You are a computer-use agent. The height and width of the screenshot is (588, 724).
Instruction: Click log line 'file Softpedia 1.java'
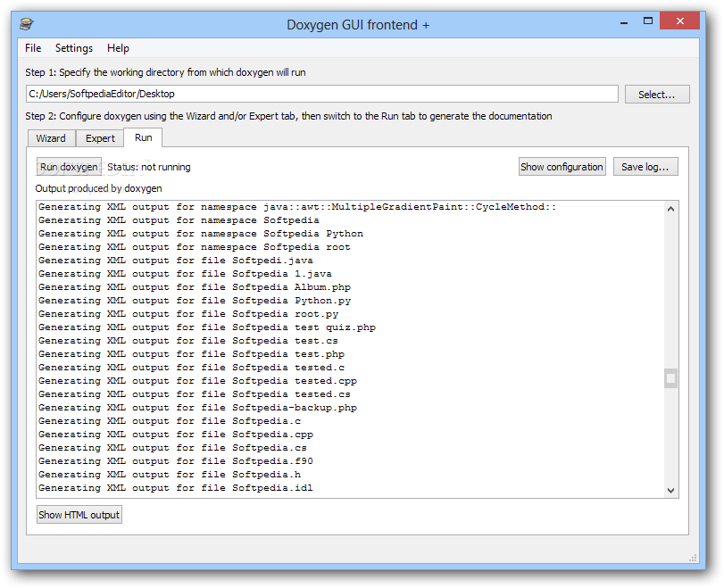[185, 274]
